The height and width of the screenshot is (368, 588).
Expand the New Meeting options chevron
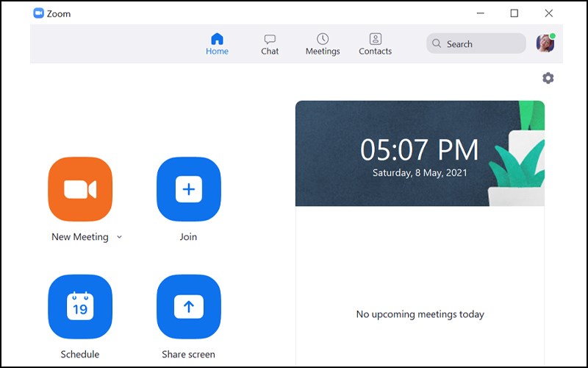120,237
